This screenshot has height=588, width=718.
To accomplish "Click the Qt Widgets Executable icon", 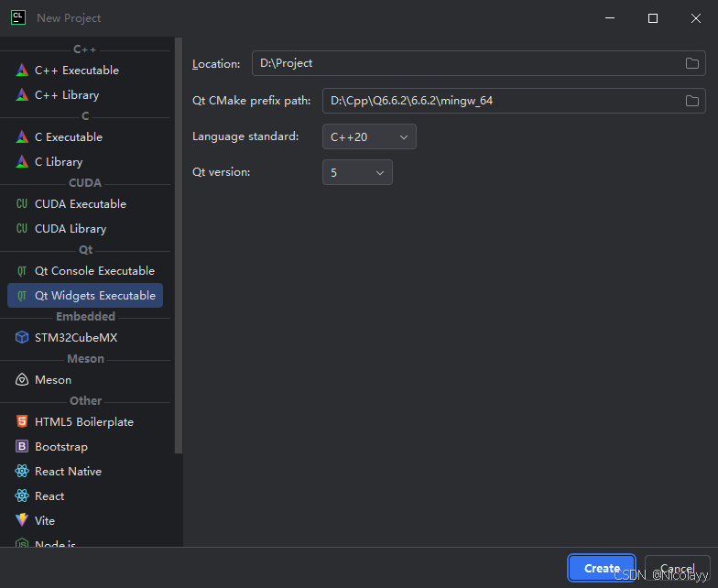I will click(x=22, y=295).
